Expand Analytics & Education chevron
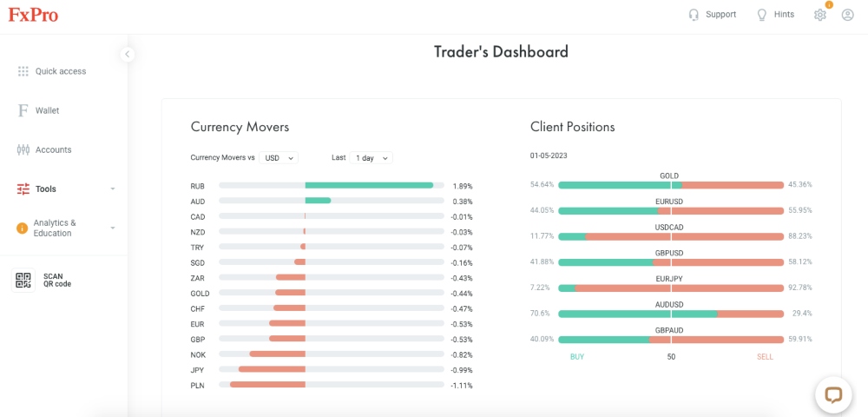 coord(113,228)
